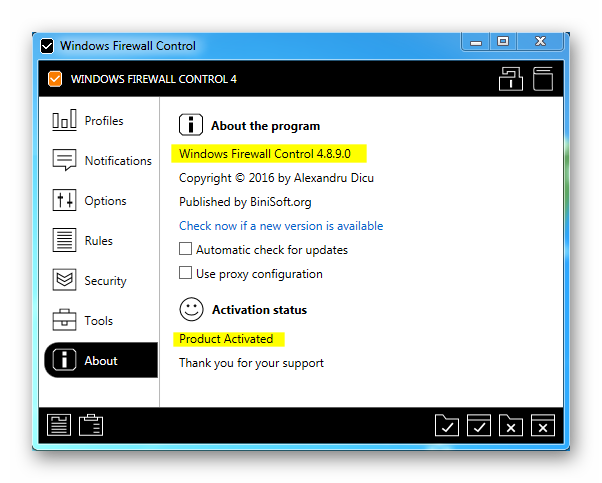Go to the Options section

[101, 200]
